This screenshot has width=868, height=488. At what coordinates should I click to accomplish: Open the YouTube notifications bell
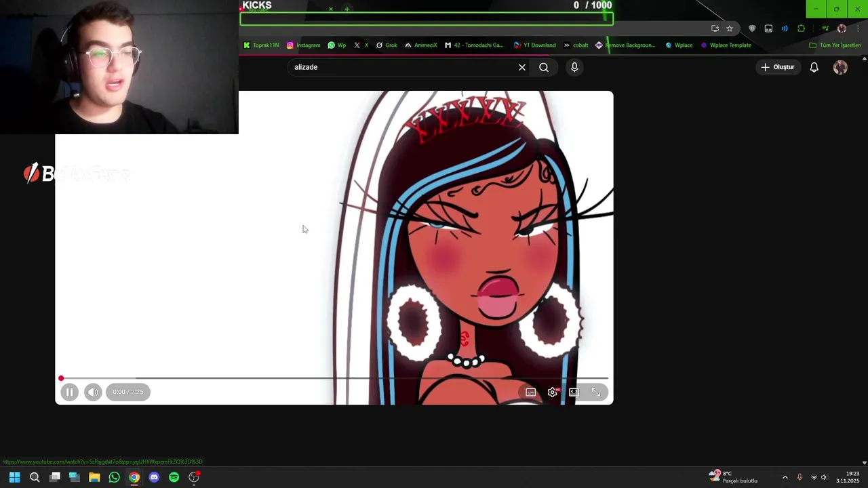pos(814,67)
